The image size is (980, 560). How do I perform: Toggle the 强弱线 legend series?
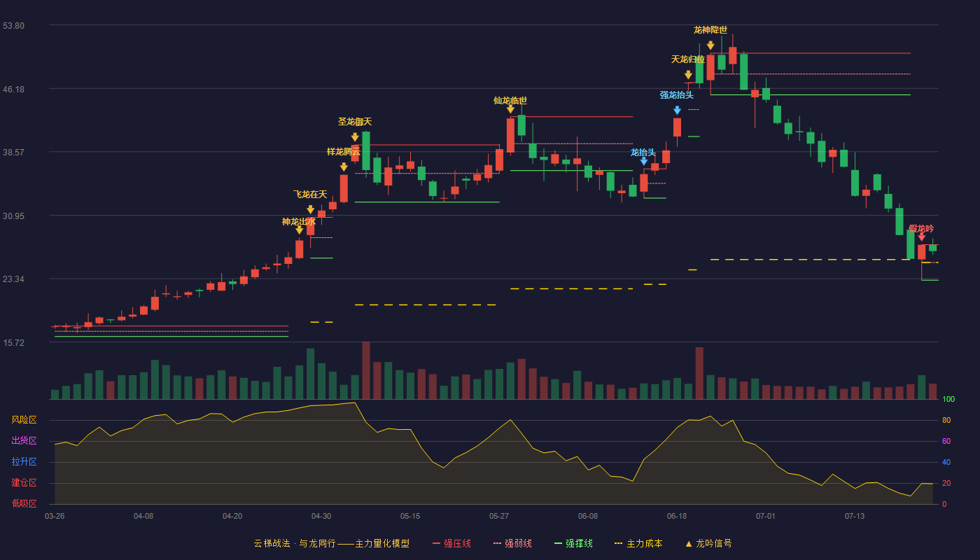512,543
